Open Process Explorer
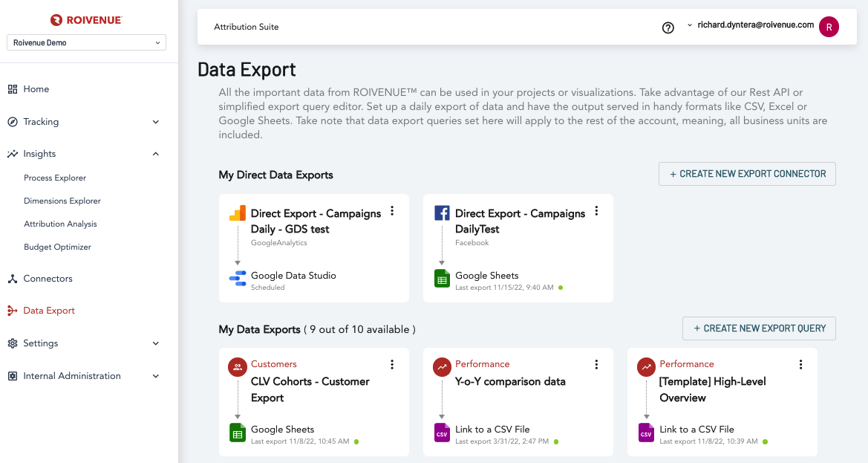Image resolution: width=868 pixels, height=463 pixels. point(55,178)
